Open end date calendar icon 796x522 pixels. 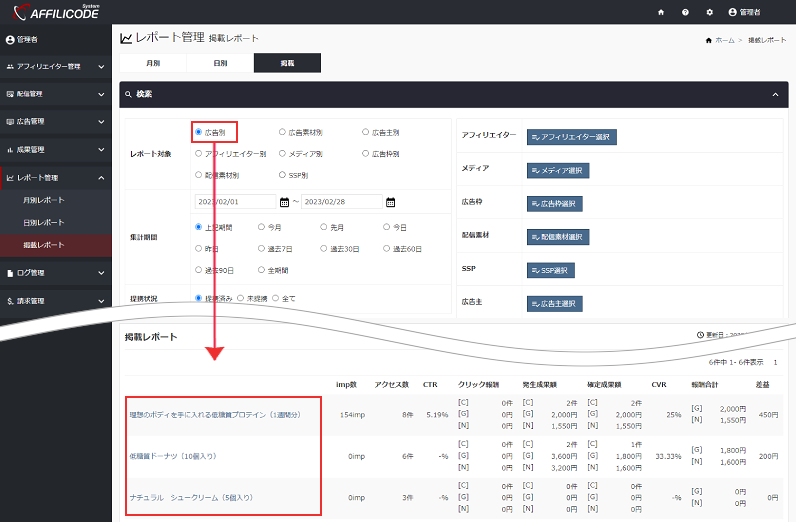click(391, 202)
